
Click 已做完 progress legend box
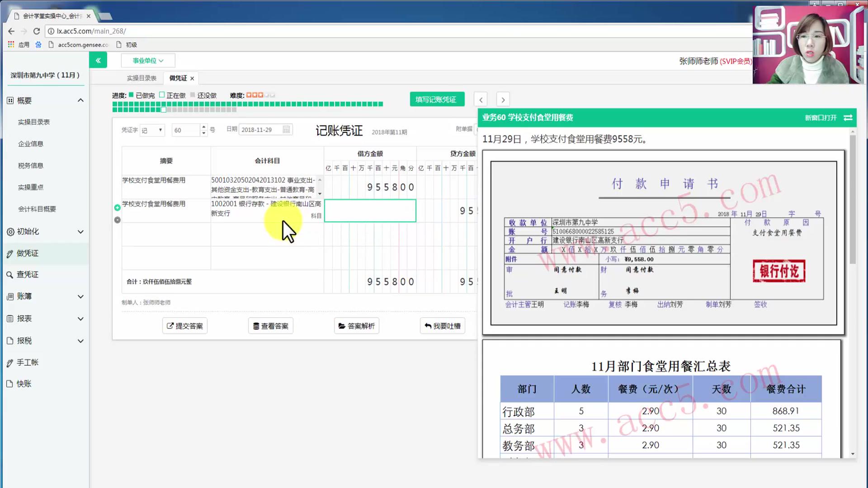click(x=131, y=95)
